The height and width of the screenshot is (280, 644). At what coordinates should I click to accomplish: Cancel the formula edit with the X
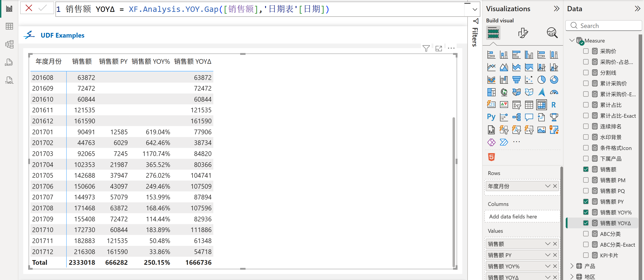click(x=29, y=8)
